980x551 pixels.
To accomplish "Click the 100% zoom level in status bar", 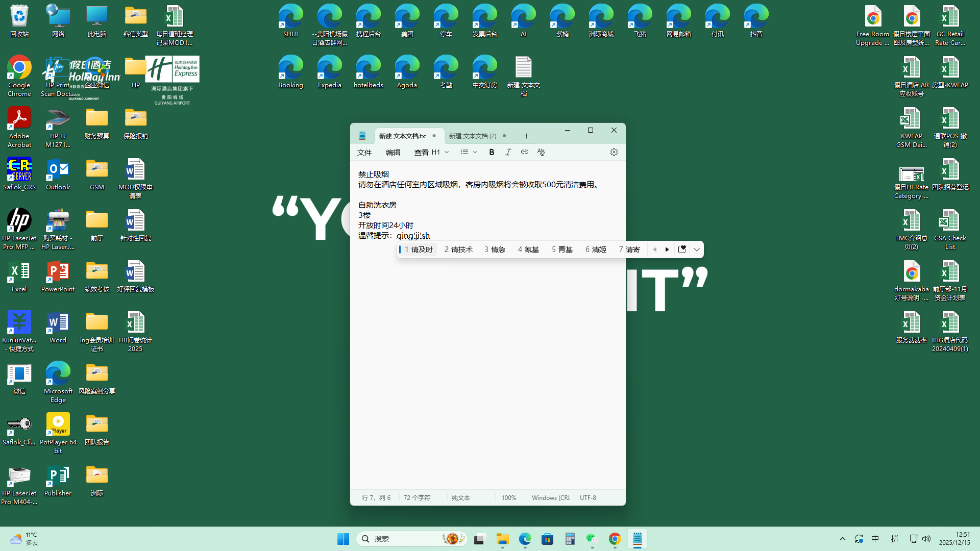I will coord(508,497).
